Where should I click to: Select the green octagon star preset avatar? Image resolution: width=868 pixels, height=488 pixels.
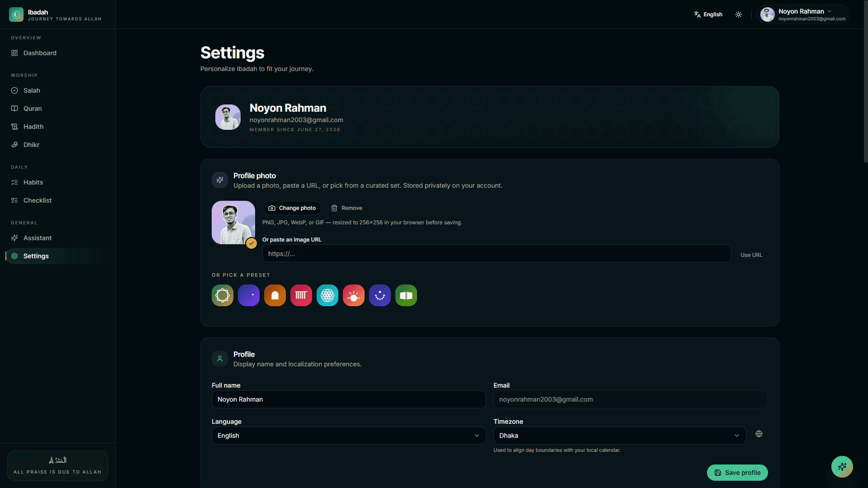(223, 295)
